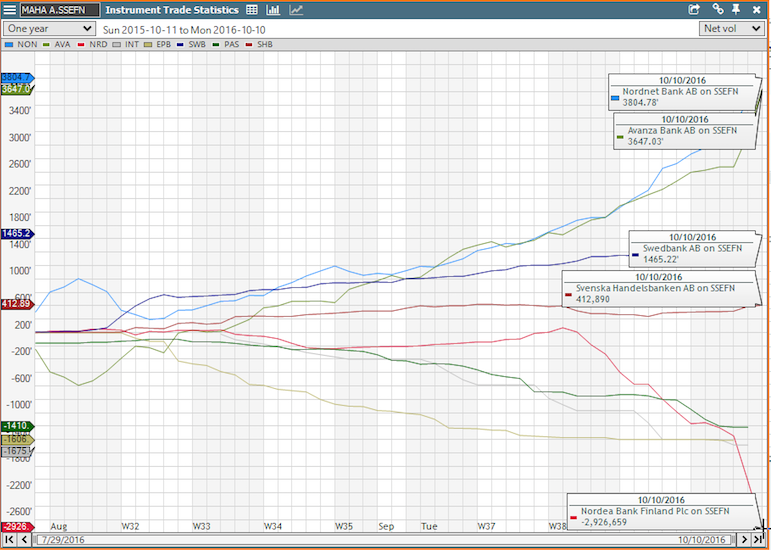Image resolution: width=771 pixels, height=550 pixels.
Task: Click the -1606 olive axis tag
Action: [x=17, y=438]
